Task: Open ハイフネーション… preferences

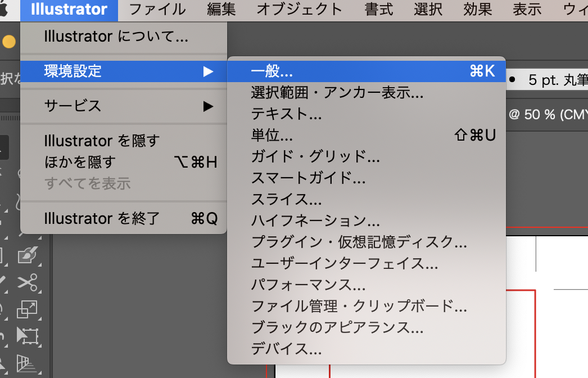Action: [x=367, y=220]
